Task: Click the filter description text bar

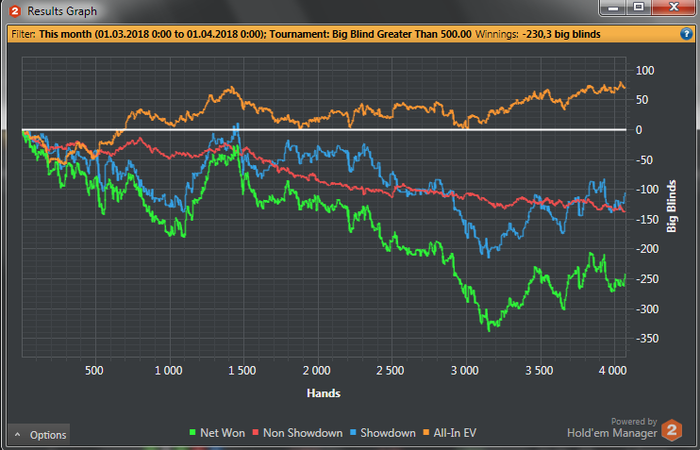Action: point(350,34)
